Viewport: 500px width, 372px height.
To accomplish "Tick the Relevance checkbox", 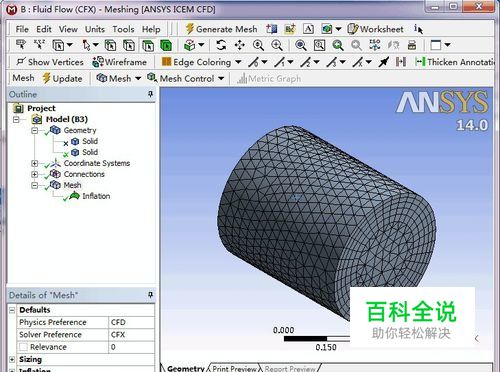I will (23, 347).
